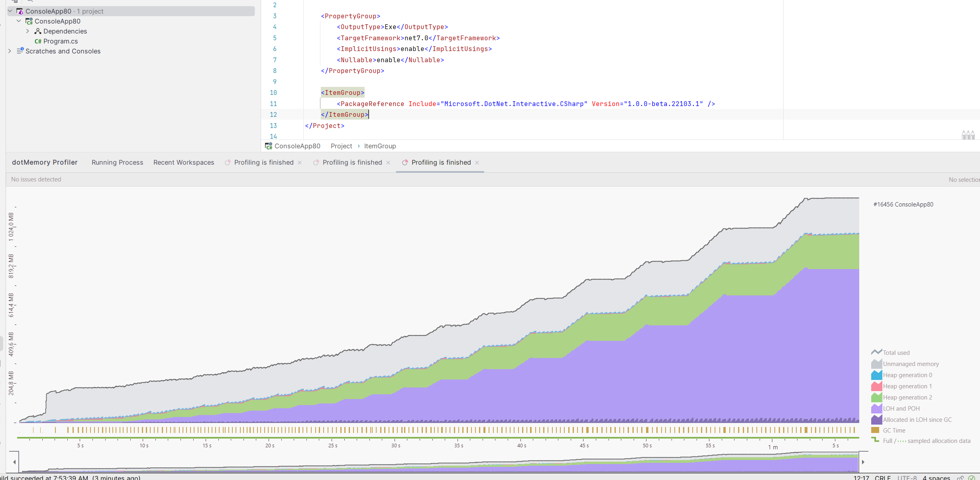Select the ConsoleApp80 project icon in breadcrumbs
The height and width of the screenshot is (480, 980).
(x=269, y=146)
